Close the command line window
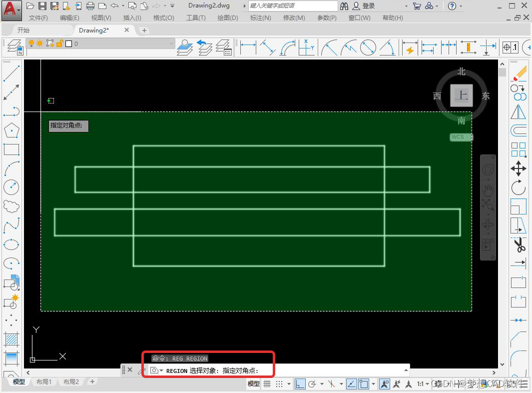The image size is (532, 393). point(130,369)
